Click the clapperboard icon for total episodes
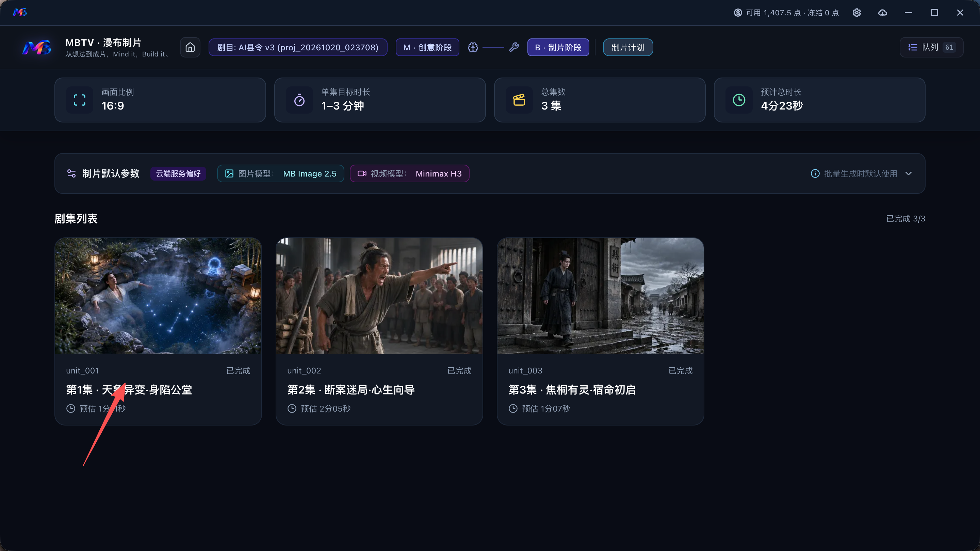The width and height of the screenshot is (980, 551). [x=519, y=100]
